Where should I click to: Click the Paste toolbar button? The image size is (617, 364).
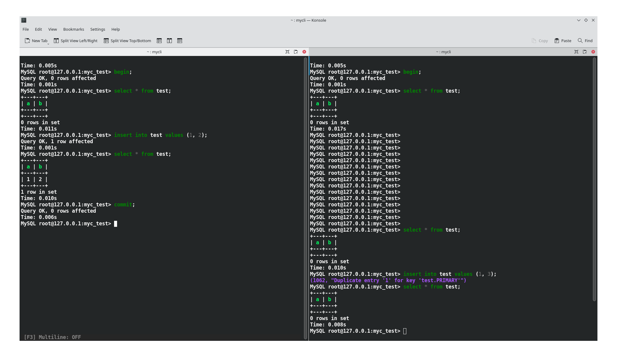(x=563, y=41)
